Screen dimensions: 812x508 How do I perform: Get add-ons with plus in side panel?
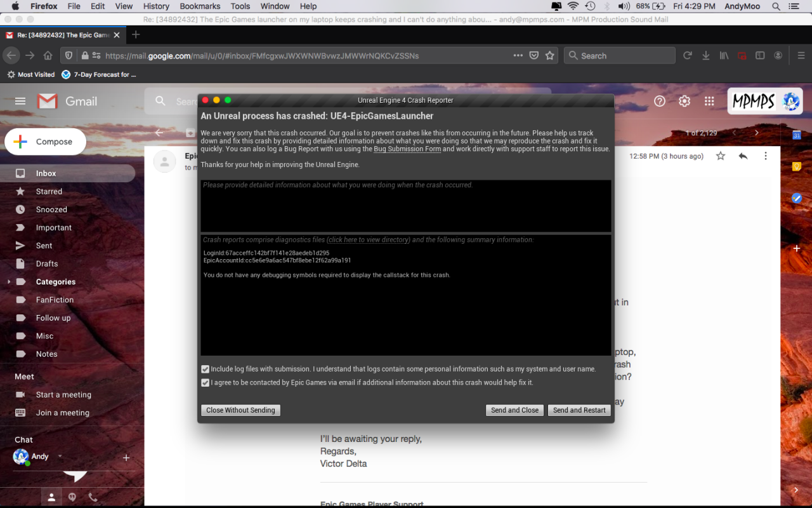pyautogui.click(x=797, y=248)
